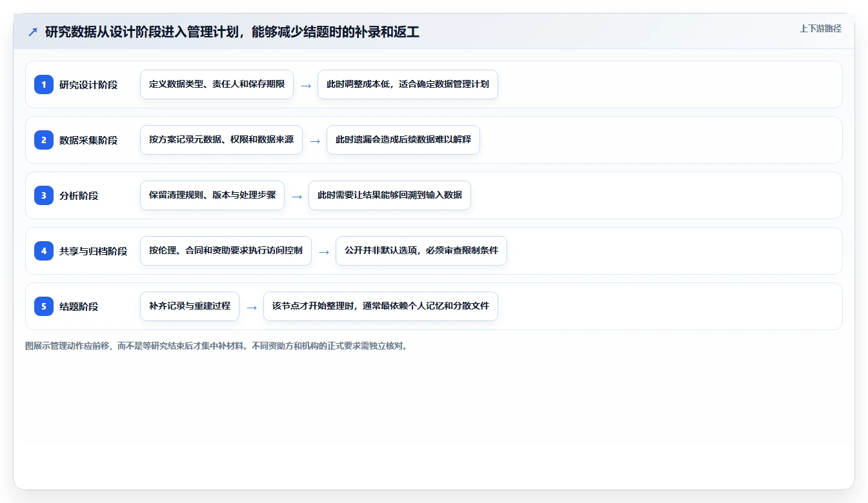868x503 pixels.
Task: Click the 上下游路径 label
Action: tap(820, 28)
